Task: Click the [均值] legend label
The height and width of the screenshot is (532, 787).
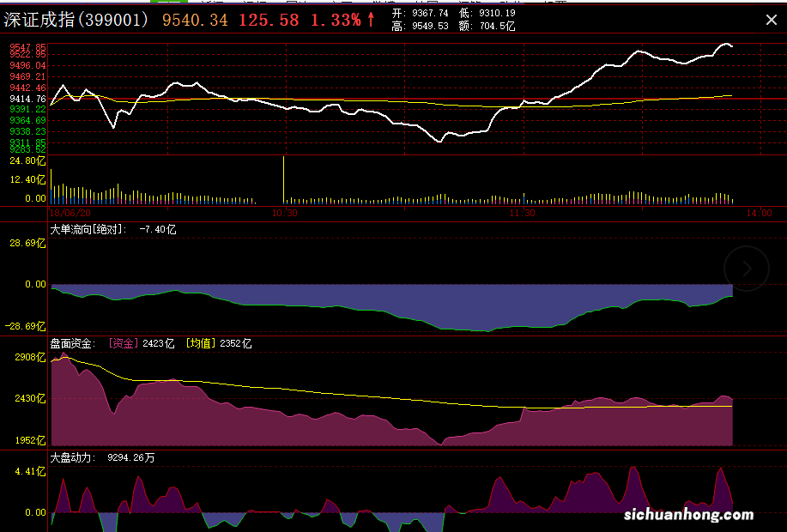Action: point(201,343)
